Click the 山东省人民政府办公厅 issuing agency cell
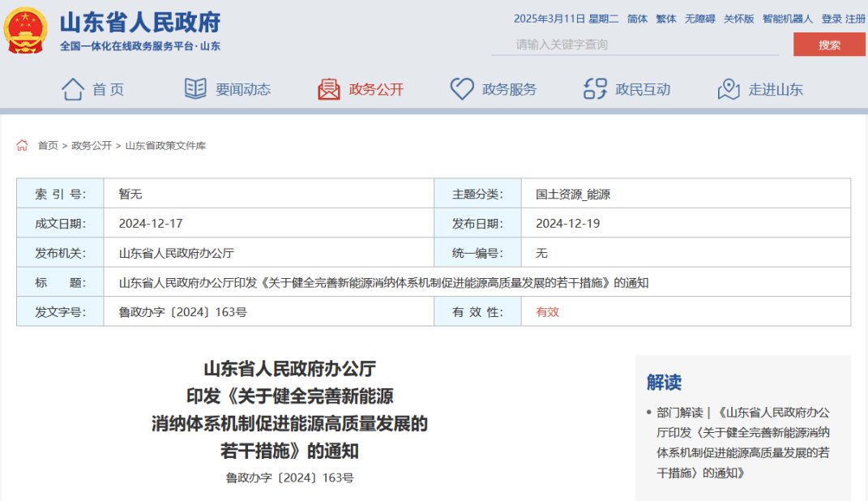Image resolution: width=868 pixels, height=501 pixels. (x=269, y=253)
